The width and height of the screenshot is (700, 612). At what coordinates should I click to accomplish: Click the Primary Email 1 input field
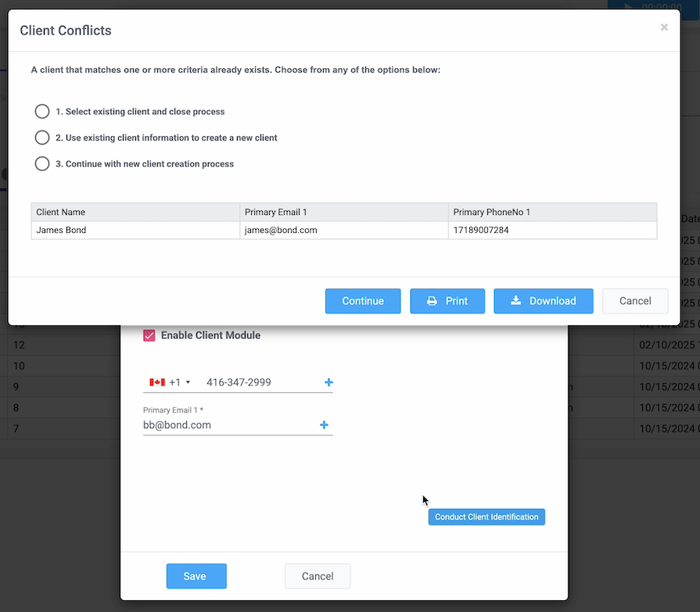click(227, 425)
